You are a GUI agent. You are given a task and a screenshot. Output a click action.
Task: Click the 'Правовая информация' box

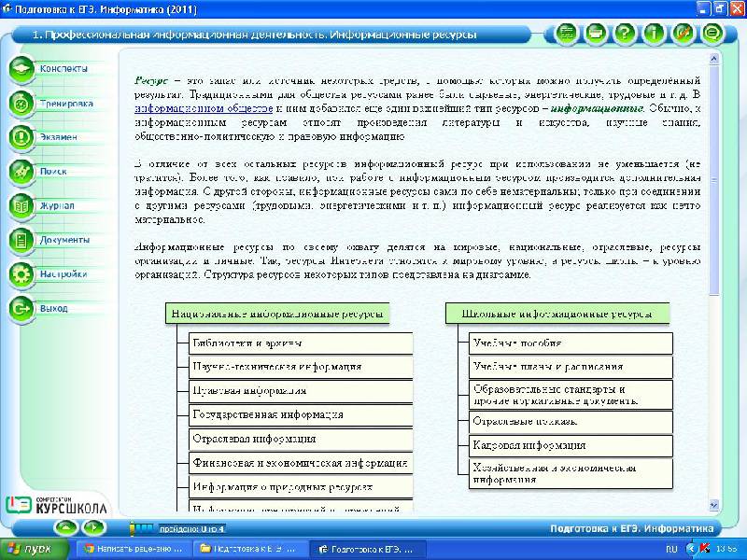[x=301, y=391]
